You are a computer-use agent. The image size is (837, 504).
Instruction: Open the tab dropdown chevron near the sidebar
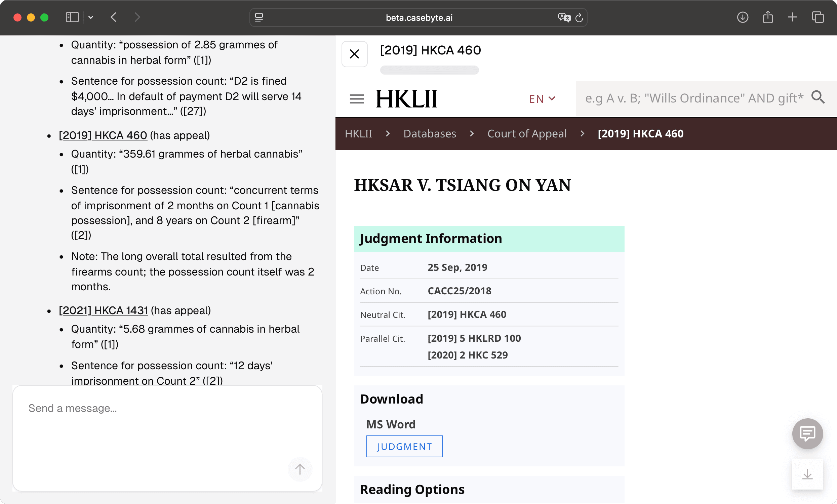(90, 17)
